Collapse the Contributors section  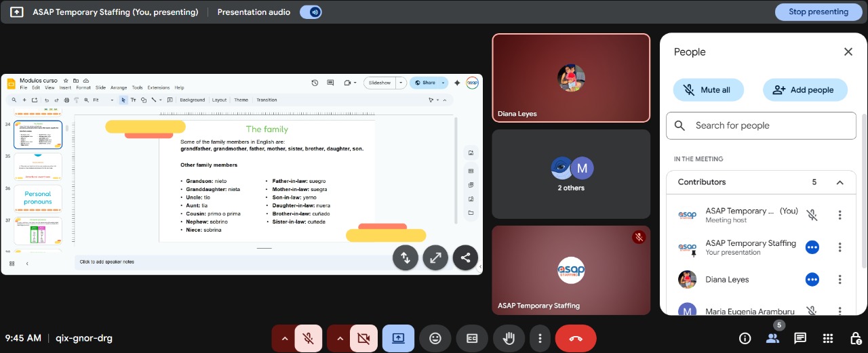pyautogui.click(x=840, y=182)
